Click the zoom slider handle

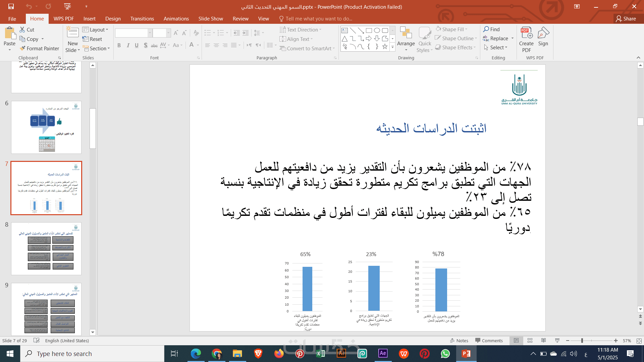point(582,341)
